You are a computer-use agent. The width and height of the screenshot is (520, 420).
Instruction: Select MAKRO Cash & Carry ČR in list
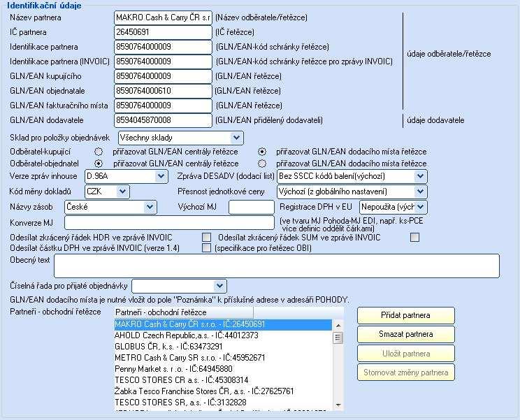click(x=223, y=324)
